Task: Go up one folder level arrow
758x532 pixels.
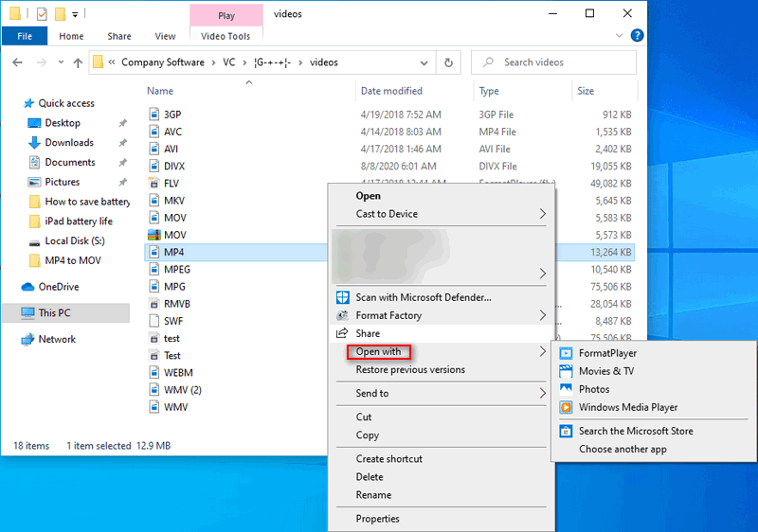Action: (x=78, y=62)
